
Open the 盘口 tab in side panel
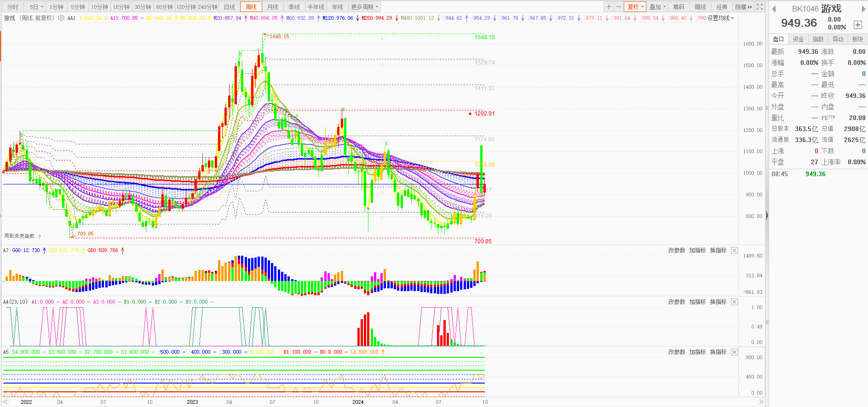(x=778, y=39)
